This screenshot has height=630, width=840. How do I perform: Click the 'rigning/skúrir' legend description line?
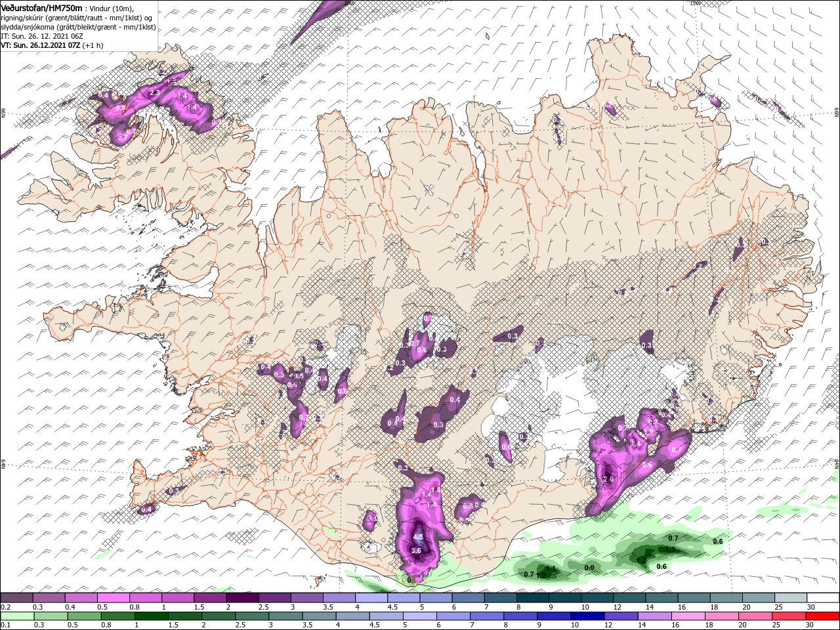(x=75, y=18)
